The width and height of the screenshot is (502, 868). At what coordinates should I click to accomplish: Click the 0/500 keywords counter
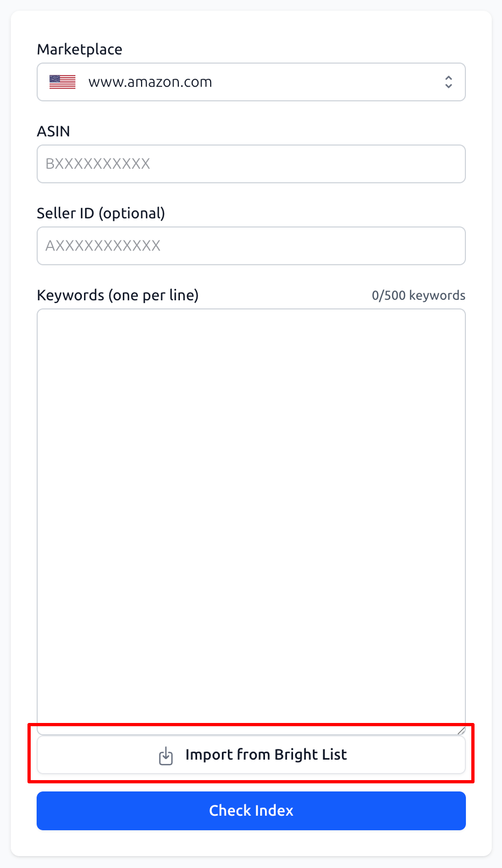419,295
